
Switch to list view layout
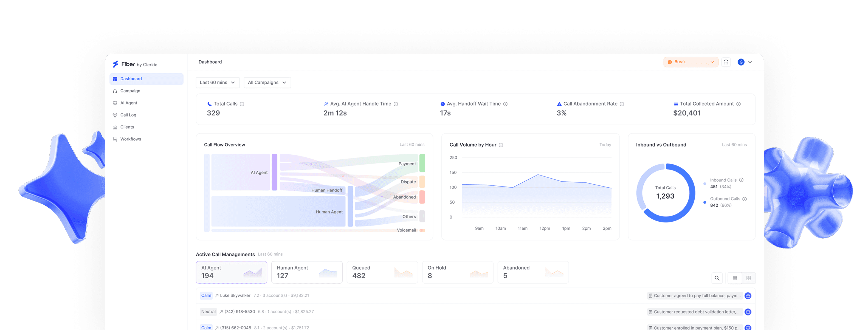735,278
